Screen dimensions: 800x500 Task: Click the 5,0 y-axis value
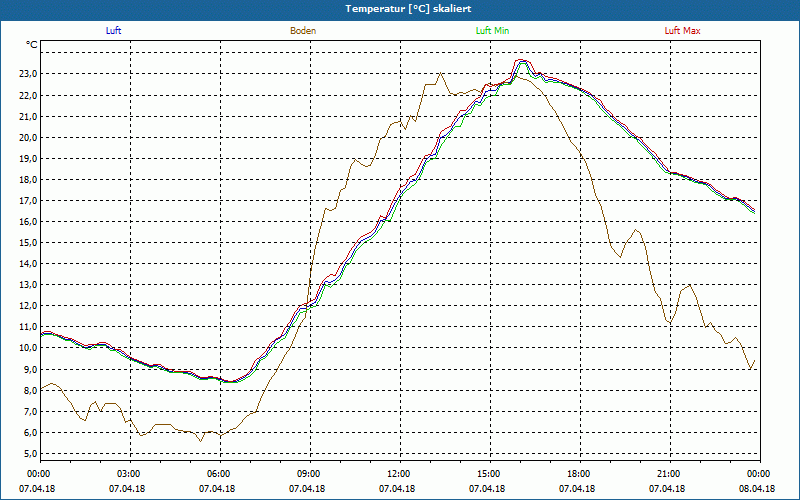pos(31,454)
